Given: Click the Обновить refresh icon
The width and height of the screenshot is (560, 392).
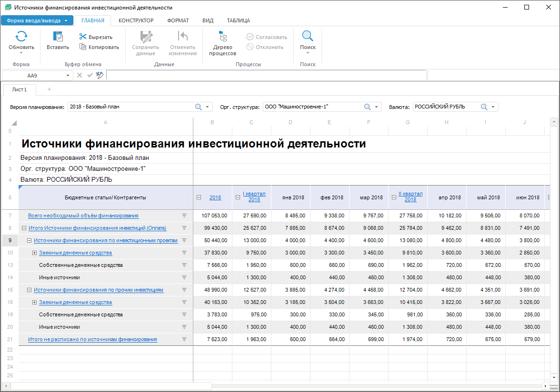Looking at the screenshot, I should (21, 37).
